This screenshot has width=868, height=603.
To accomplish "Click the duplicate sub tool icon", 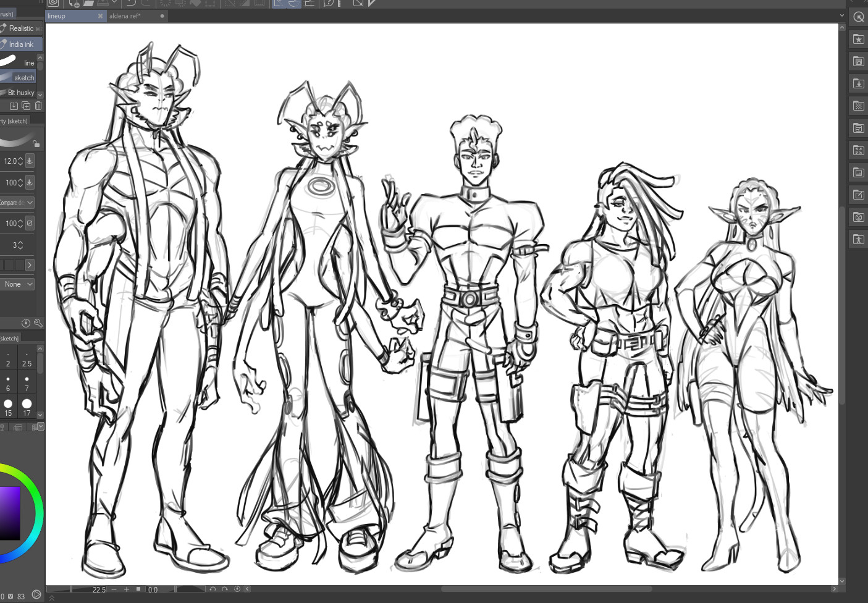I will [26, 106].
